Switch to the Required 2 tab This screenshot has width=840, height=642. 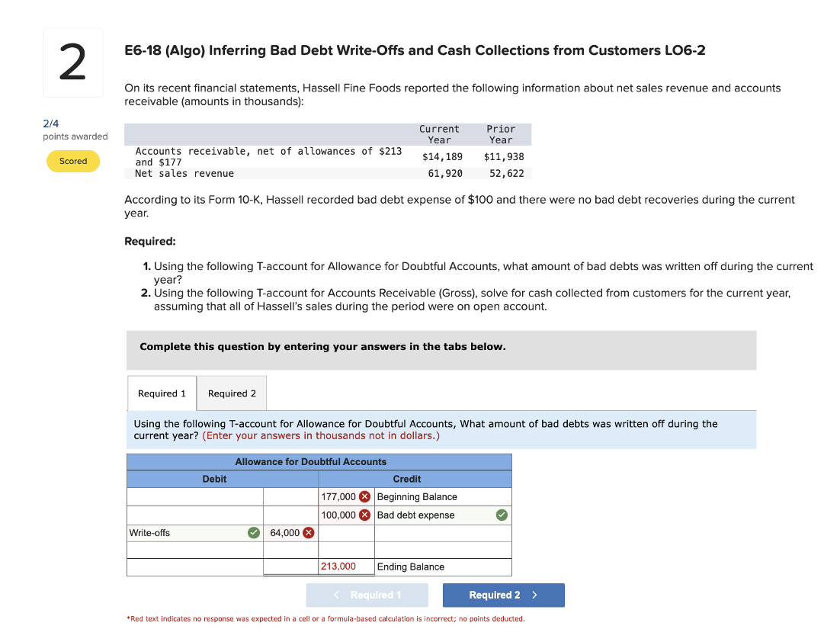click(x=231, y=393)
